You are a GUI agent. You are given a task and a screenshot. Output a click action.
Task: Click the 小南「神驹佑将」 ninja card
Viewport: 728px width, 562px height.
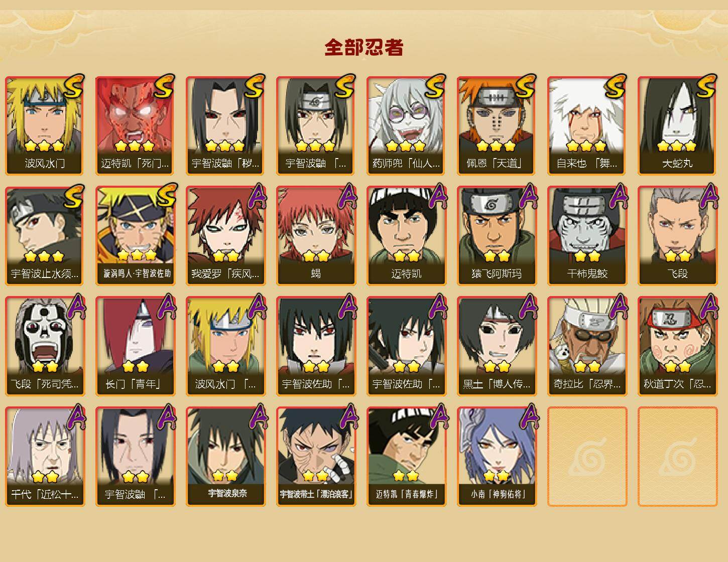(x=497, y=457)
